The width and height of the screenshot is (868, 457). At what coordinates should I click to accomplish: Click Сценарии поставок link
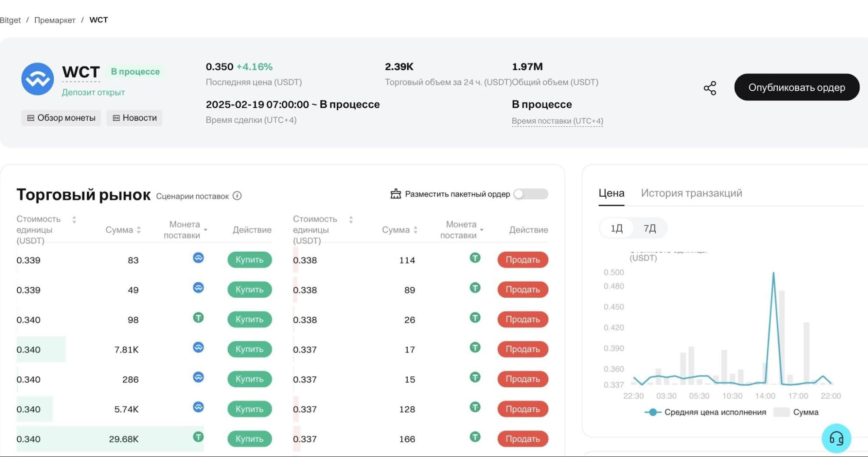pyautogui.click(x=192, y=196)
